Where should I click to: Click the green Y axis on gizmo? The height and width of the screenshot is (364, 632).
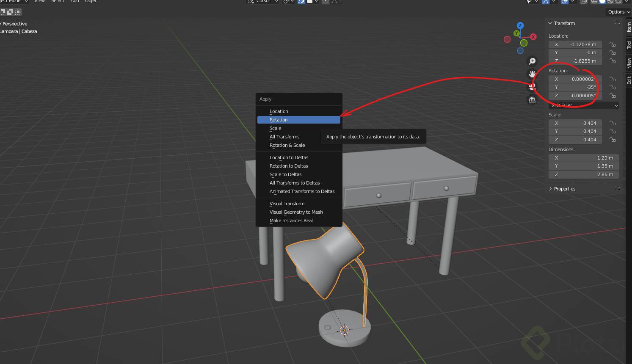(x=516, y=33)
